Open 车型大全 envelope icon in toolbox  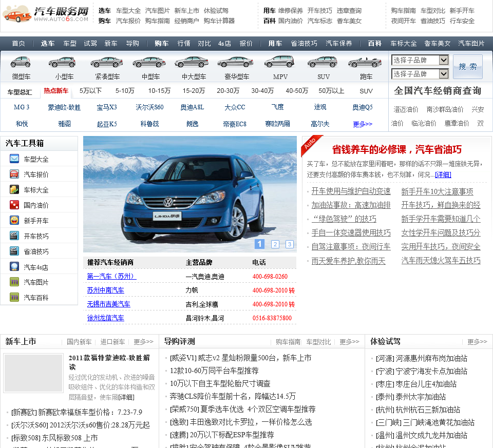click(x=14, y=159)
